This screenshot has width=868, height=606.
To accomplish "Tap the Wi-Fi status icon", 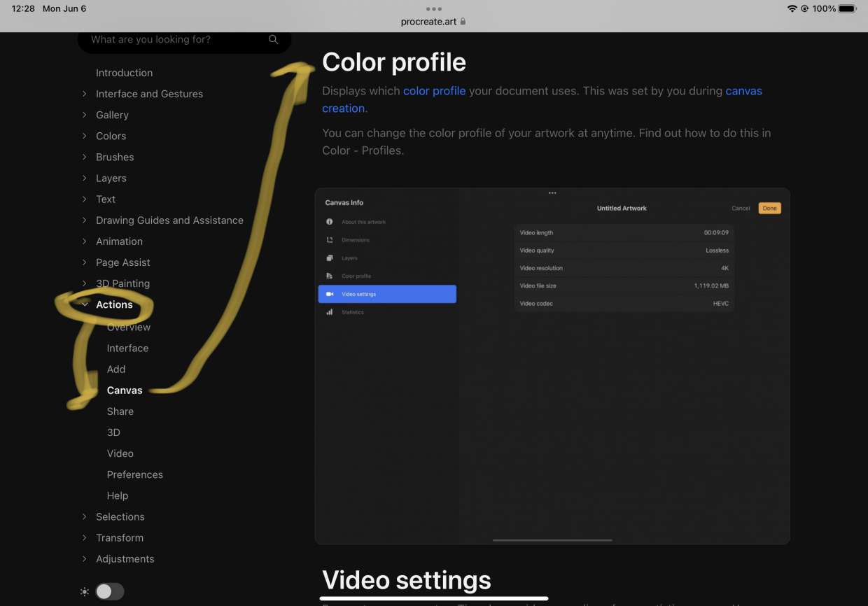I will [792, 9].
